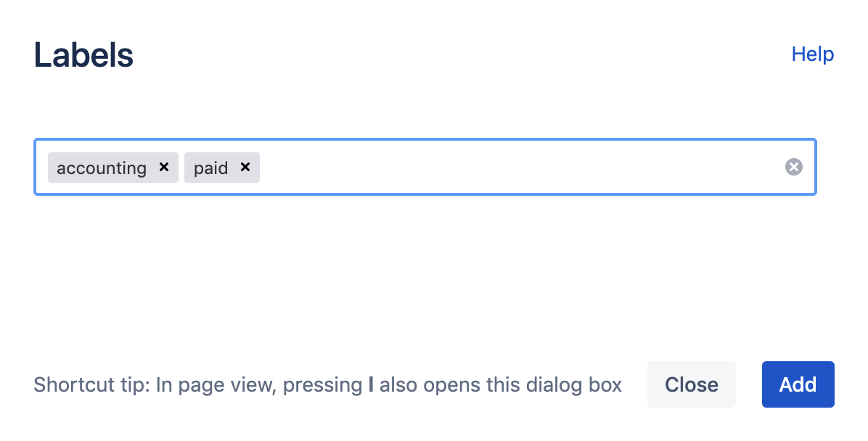Remove the paid label via its x icon
868x441 pixels.
click(x=245, y=168)
